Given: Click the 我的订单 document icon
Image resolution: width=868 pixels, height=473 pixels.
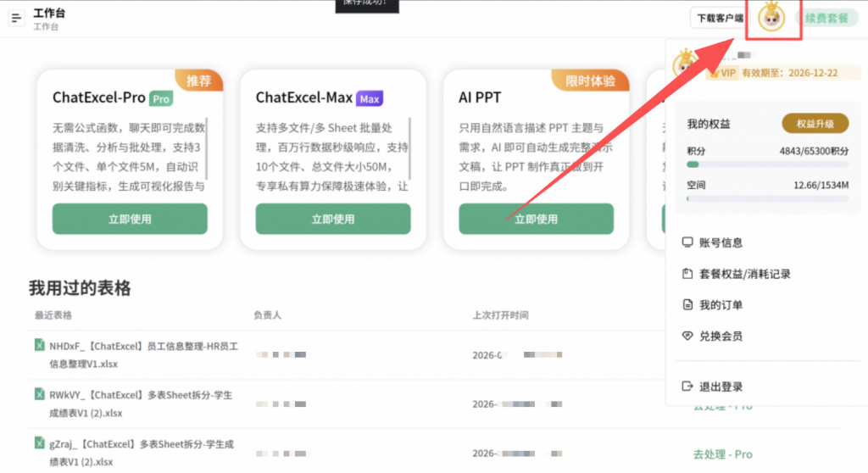Looking at the screenshot, I should pos(687,304).
